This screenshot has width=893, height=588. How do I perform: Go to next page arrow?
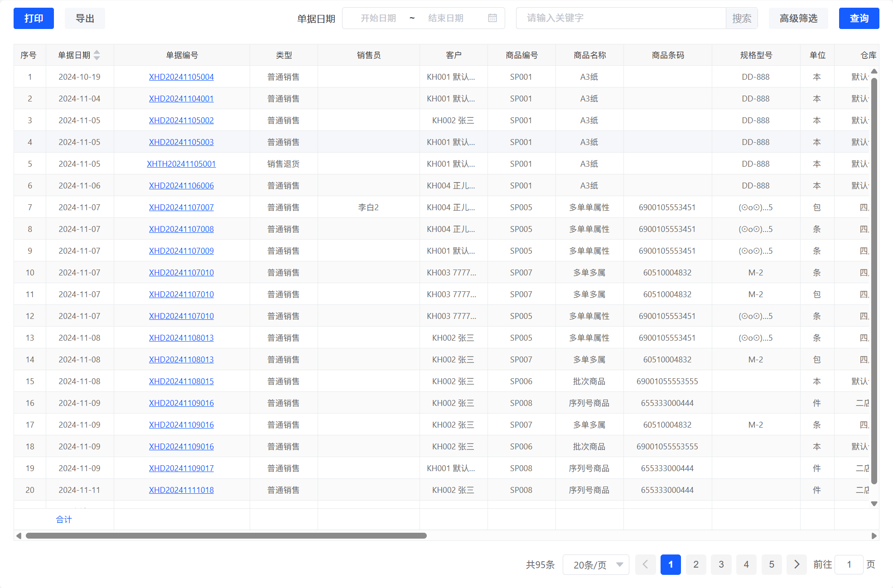796,564
